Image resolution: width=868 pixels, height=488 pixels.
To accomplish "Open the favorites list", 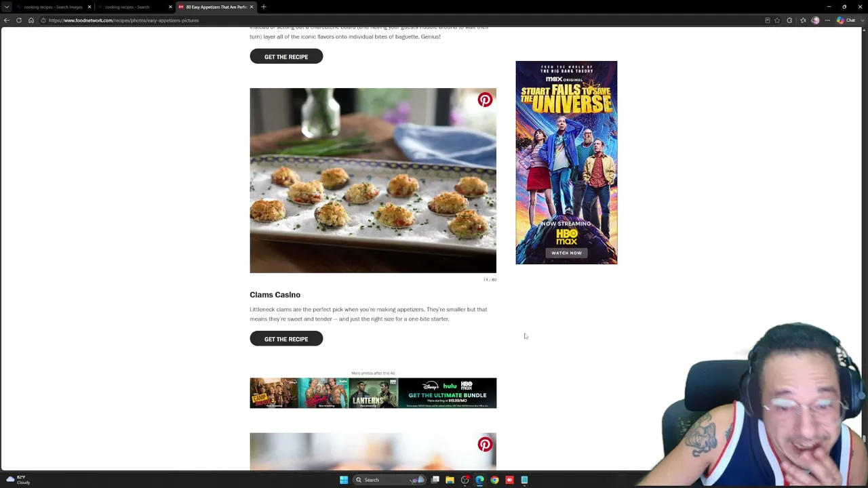I will point(803,20).
